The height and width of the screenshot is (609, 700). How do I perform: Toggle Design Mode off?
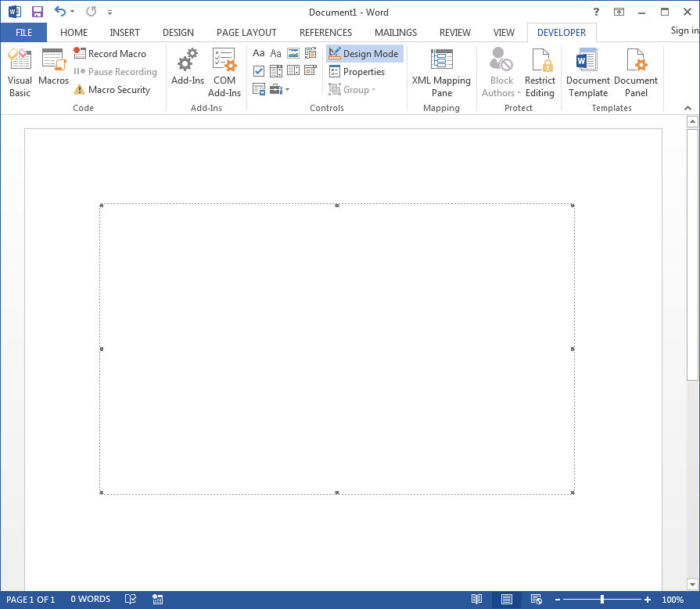[364, 53]
